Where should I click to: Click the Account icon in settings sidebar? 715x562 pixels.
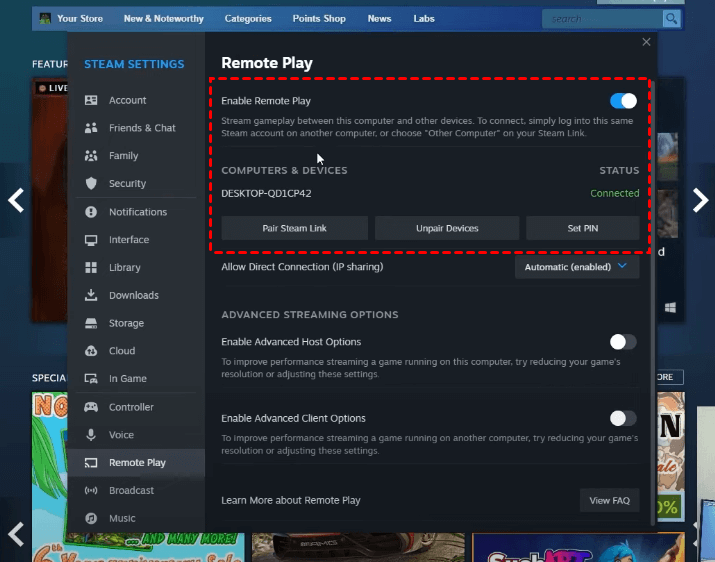(x=91, y=100)
